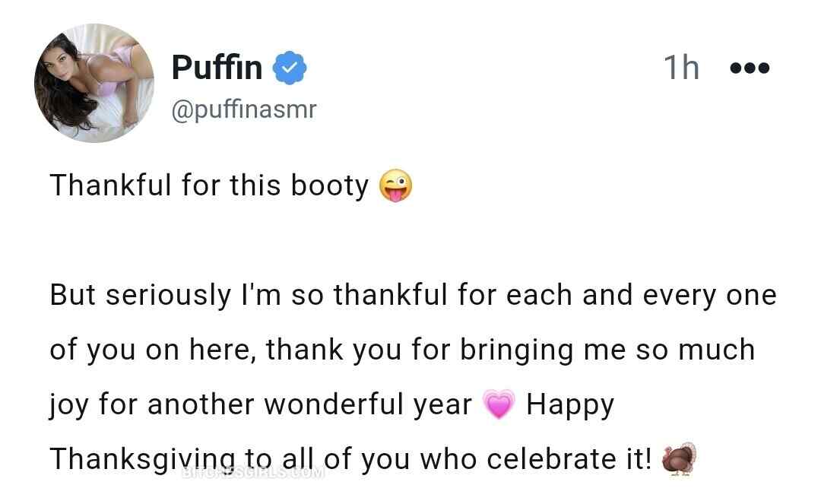The width and height of the screenshot is (821, 504).
Task: Click the line starting 'of you on here'
Action: [402, 350]
